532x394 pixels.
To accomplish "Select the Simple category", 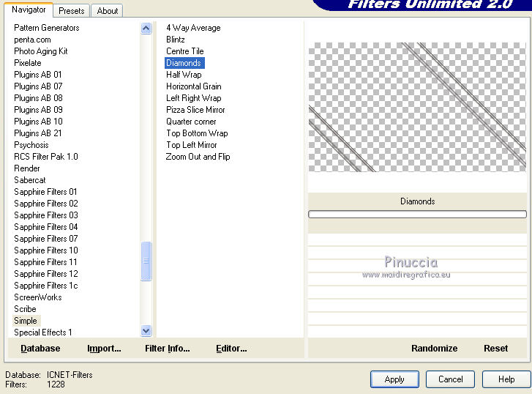I will (x=26, y=321).
